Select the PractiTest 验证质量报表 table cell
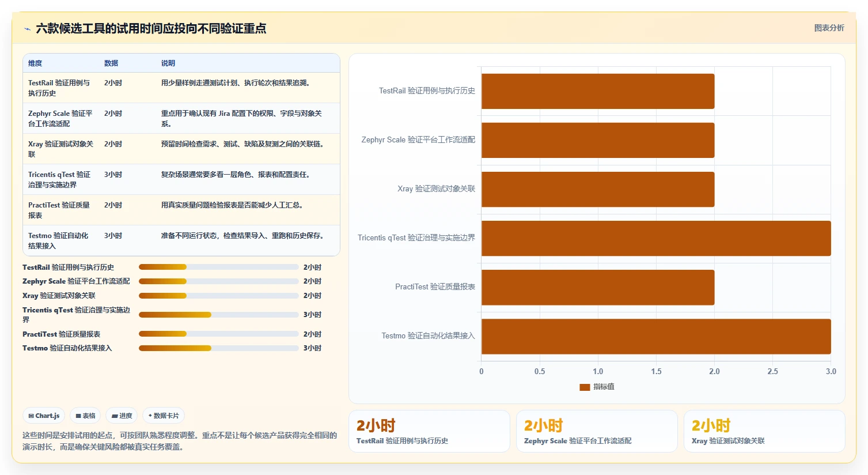 [60, 210]
